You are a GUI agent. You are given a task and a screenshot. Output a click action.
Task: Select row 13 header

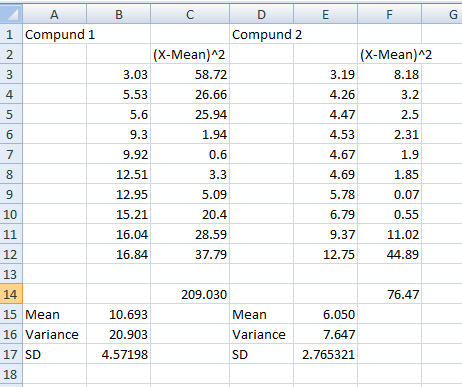click(x=11, y=274)
